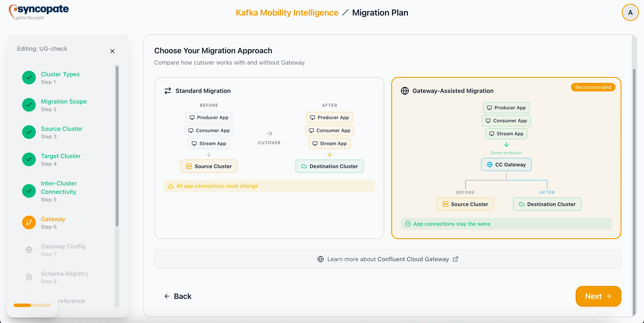Screen dimensions: 644x323
Task: Select the CC Gateway endpoint chip
Action: click(506, 164)
